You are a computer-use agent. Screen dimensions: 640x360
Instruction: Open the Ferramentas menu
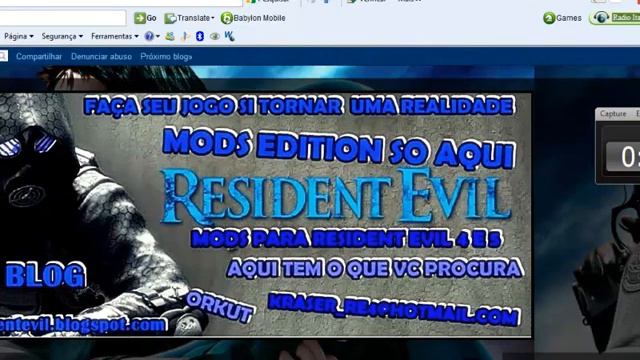tap(115, 36)
